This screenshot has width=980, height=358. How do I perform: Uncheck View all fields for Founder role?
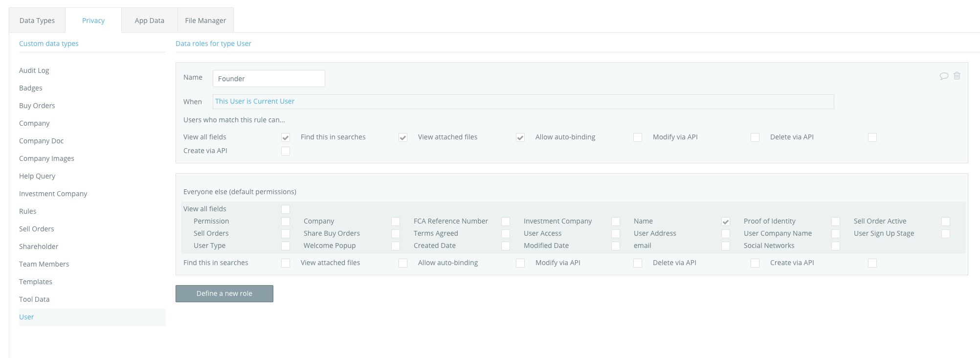[x=286, y=137]
